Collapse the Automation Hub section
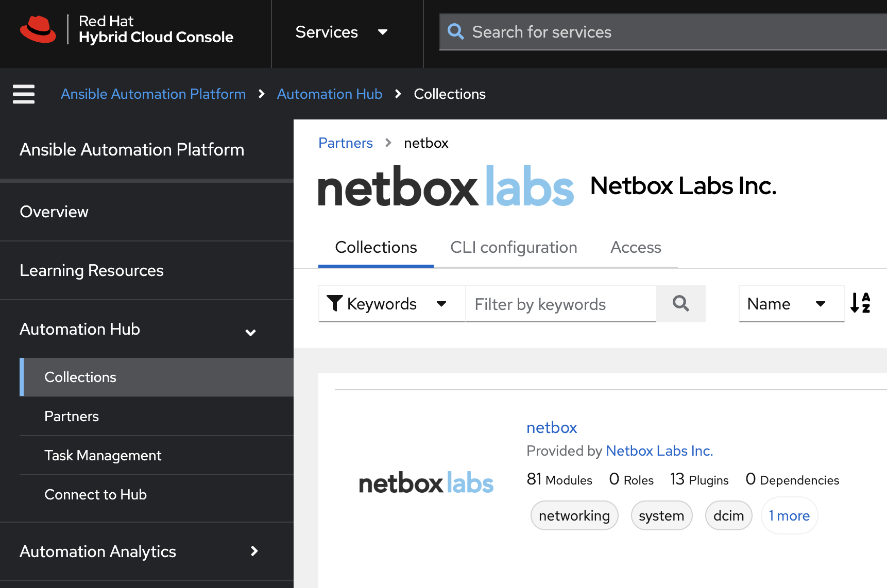 coord(147,330)
